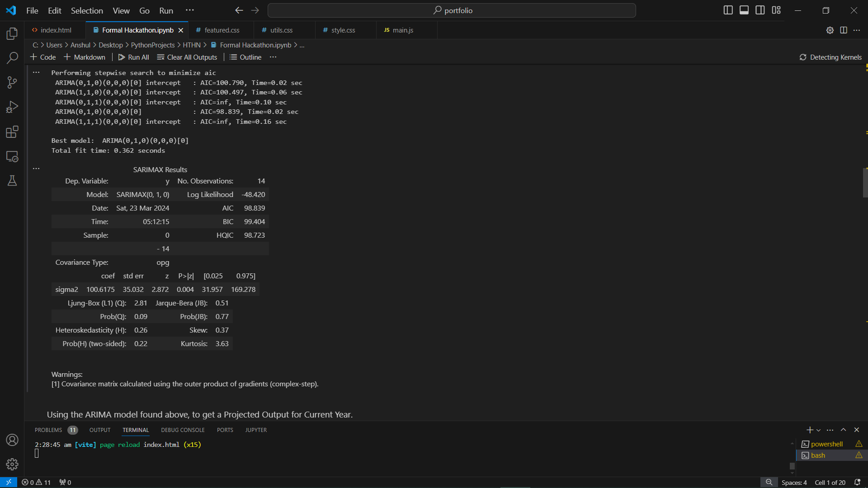Screen dimensions: 868x488
Task: Add a new Markdown cell
Action: click(85, 57)
